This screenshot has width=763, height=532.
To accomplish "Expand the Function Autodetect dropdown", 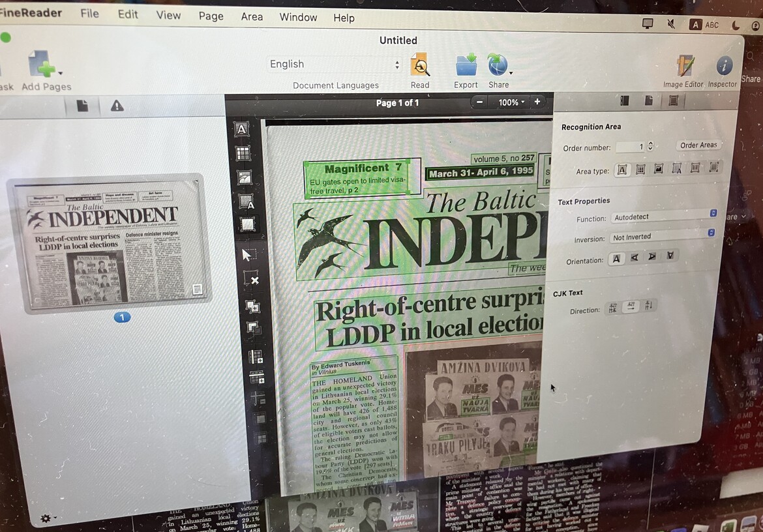I will point(663,215).
